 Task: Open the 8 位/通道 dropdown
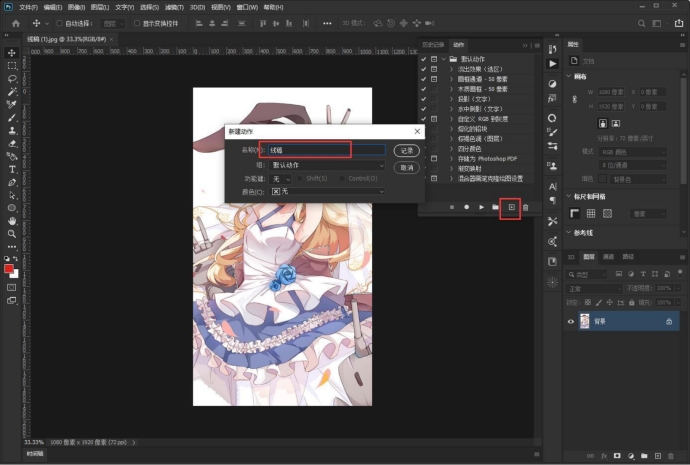click(x=633, y=165)
